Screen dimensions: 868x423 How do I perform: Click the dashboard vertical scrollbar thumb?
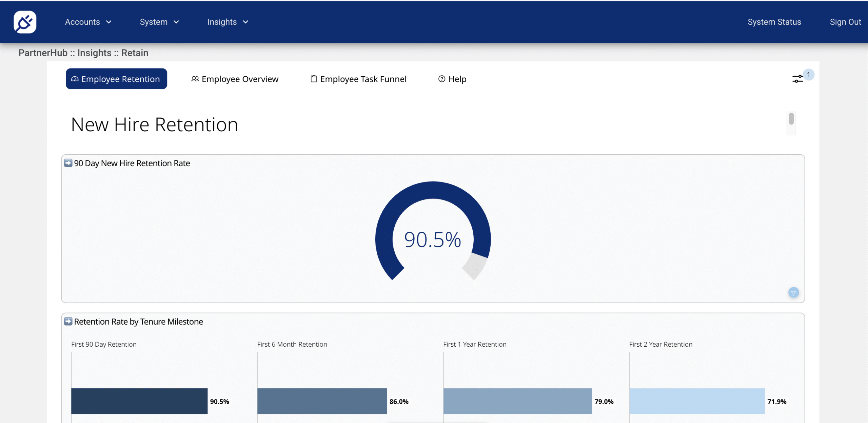pyautogui.click(x=791, y=119)
